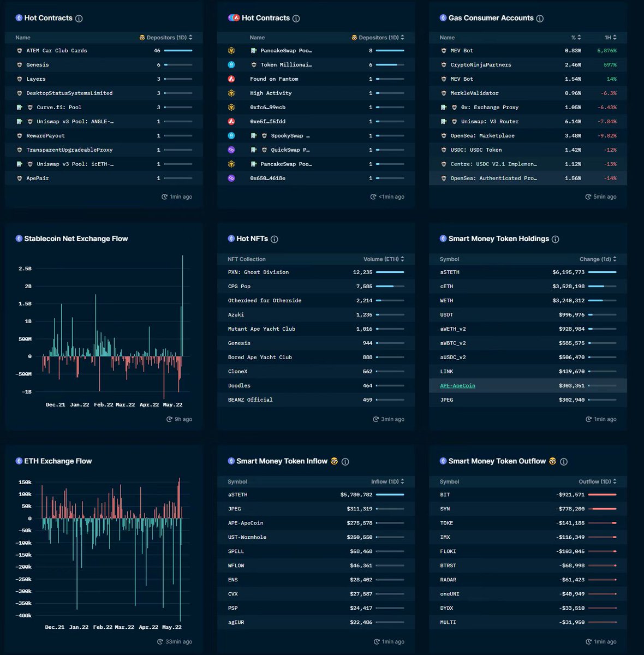Viewport: 644px width, 655px height.
Task: Click the Fantom chain icon on 'Token Millionai..' row
Action: point(231,64)
